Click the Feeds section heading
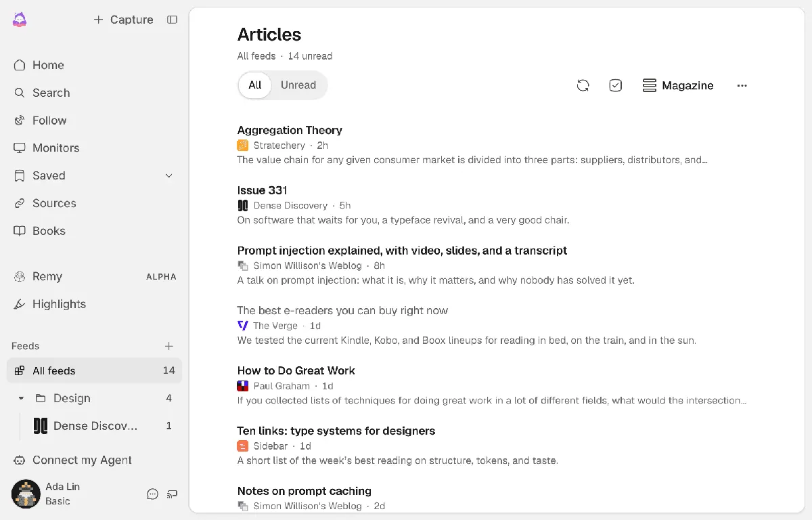The image size is (812, 520). (26, 346)
